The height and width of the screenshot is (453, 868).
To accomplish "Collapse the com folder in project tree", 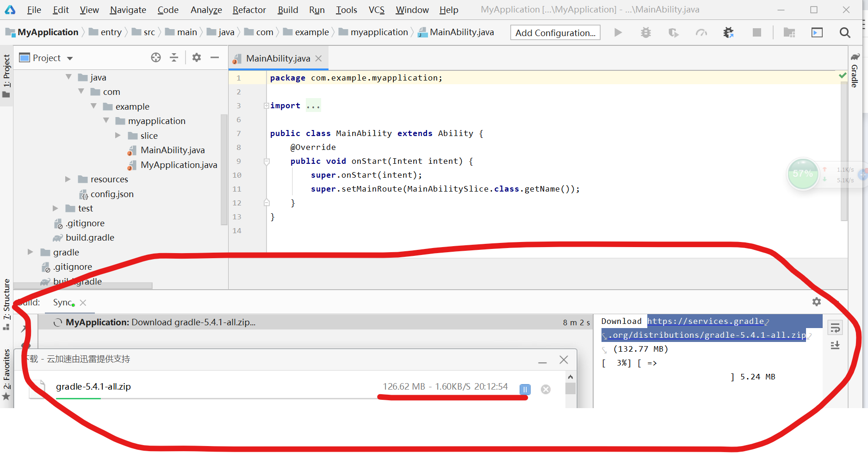I will pos(81,91).
